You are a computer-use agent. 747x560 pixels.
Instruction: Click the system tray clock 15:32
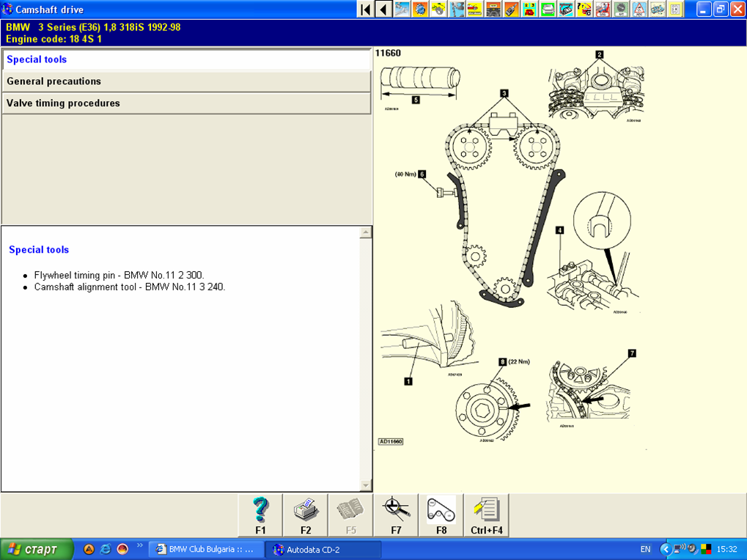[x=727, y=550]
